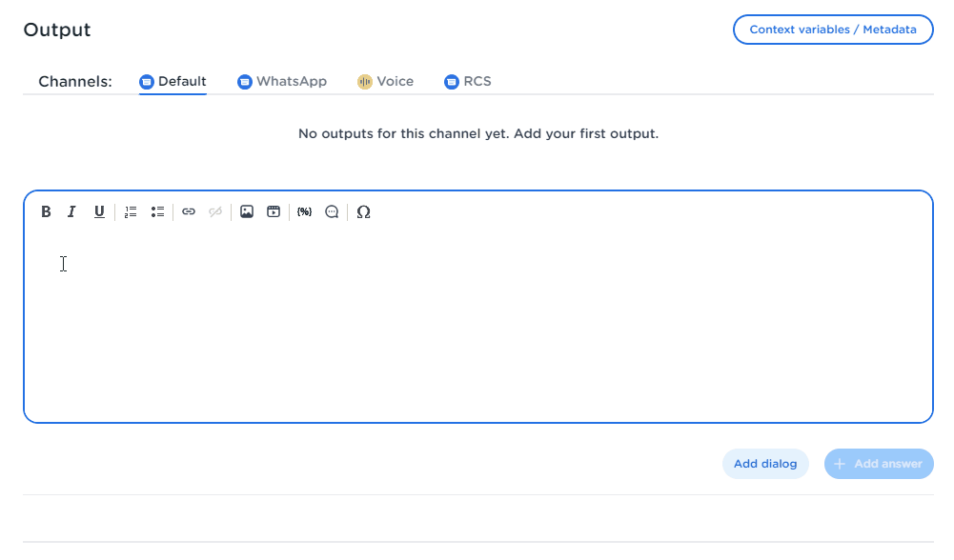The height and width of the screenshot is (560, 954).
Task: Open Context variables / Metadata
Action: coord(832,30)
